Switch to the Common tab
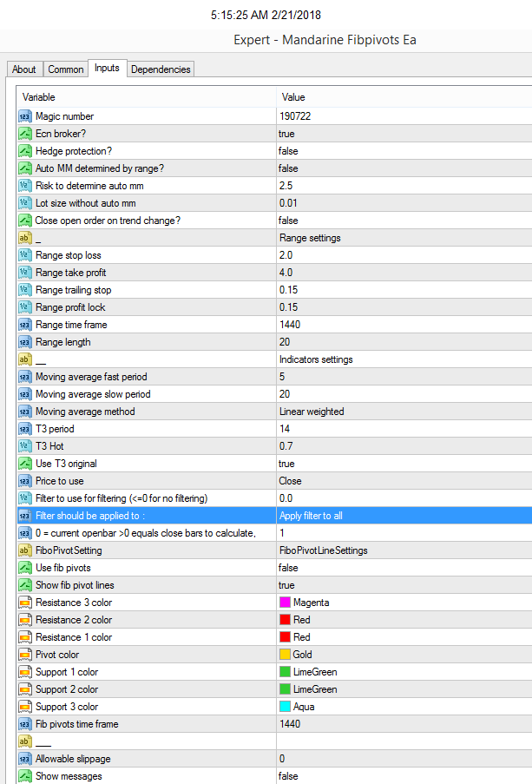Image resolution: width=532 pixels, height=784 pixels. [65, 69]
